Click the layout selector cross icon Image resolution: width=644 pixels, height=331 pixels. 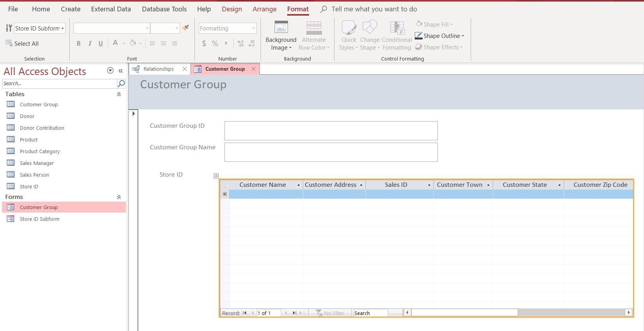(x=216, y=176)
